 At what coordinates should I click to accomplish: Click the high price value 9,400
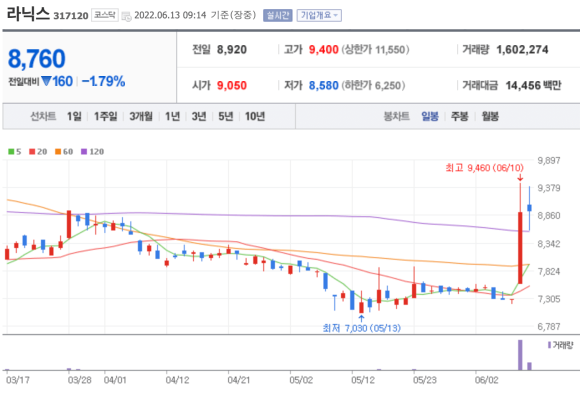tap(324, 50)
